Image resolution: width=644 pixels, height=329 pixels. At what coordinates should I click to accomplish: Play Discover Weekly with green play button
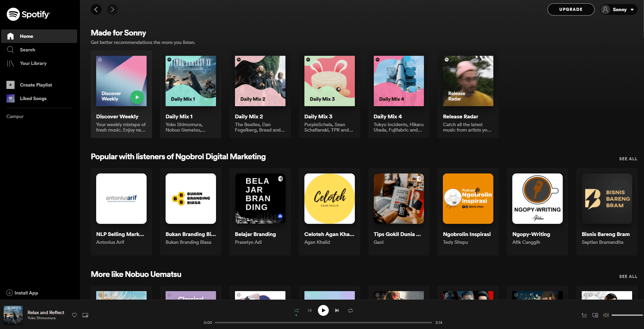point(137,97)
